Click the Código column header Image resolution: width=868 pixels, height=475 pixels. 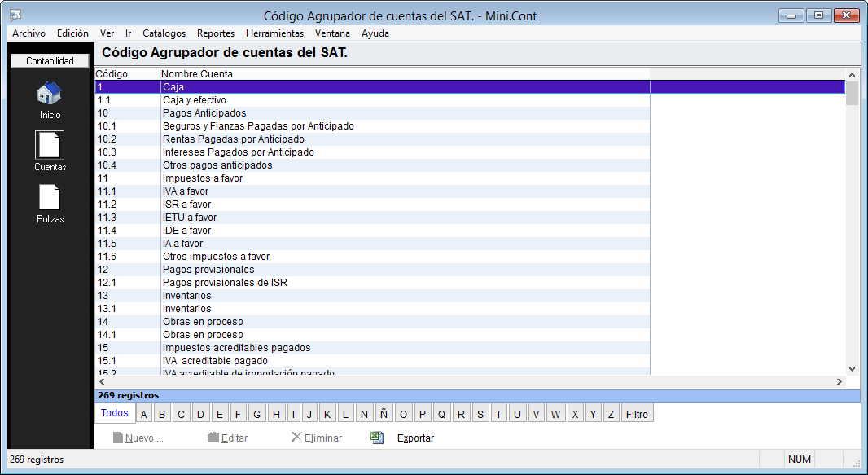coord(127,73)
